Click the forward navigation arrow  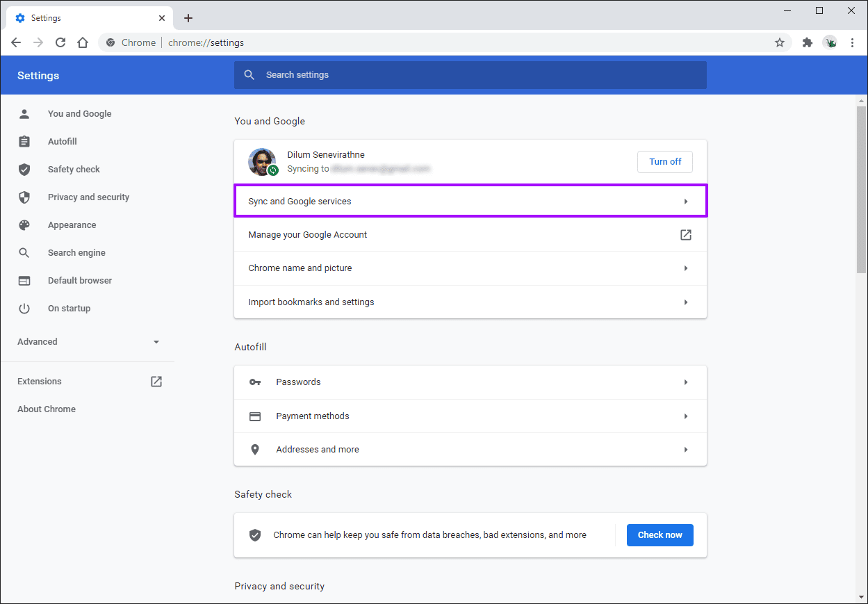tap(38, 42)
